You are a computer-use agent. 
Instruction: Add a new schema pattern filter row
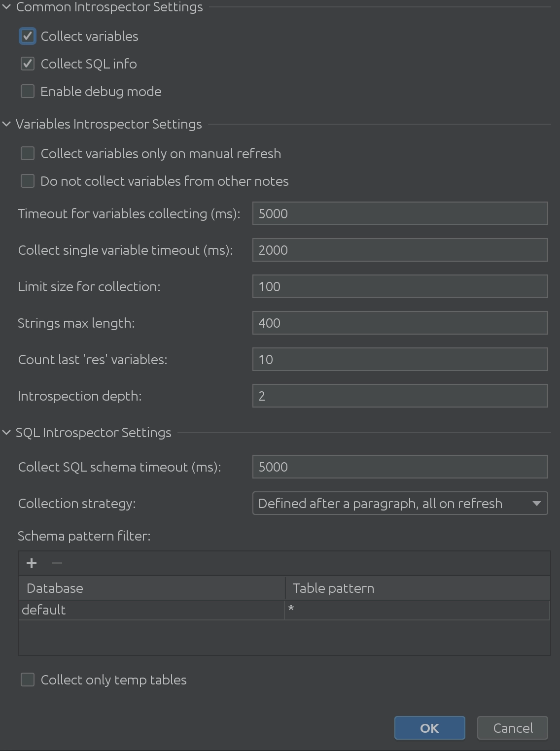[x=32, y=563]
